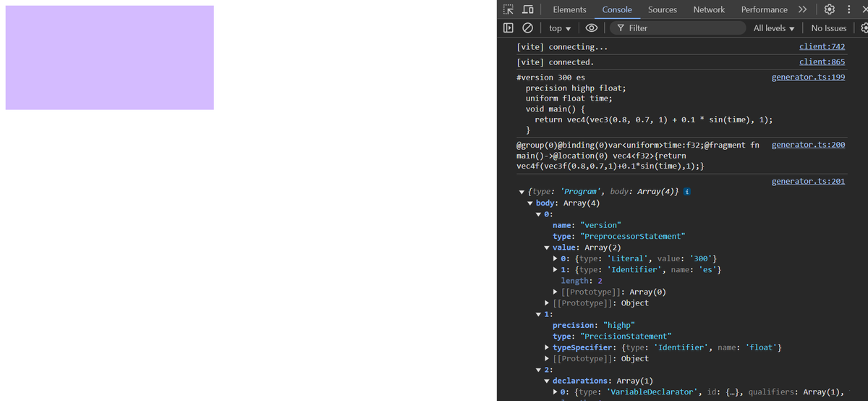Collapse the declarations: Array(1) node
This screenshot has height=401, width=868.
pos(548,381)
